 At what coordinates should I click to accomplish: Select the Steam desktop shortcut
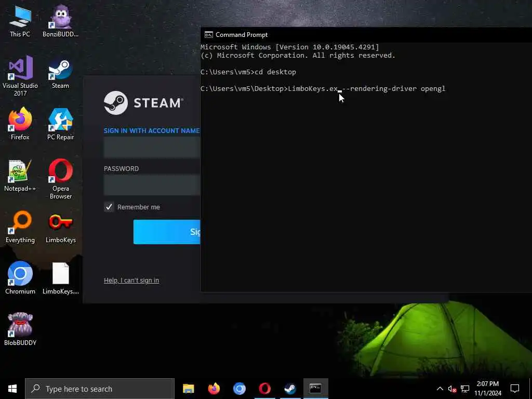60,74
